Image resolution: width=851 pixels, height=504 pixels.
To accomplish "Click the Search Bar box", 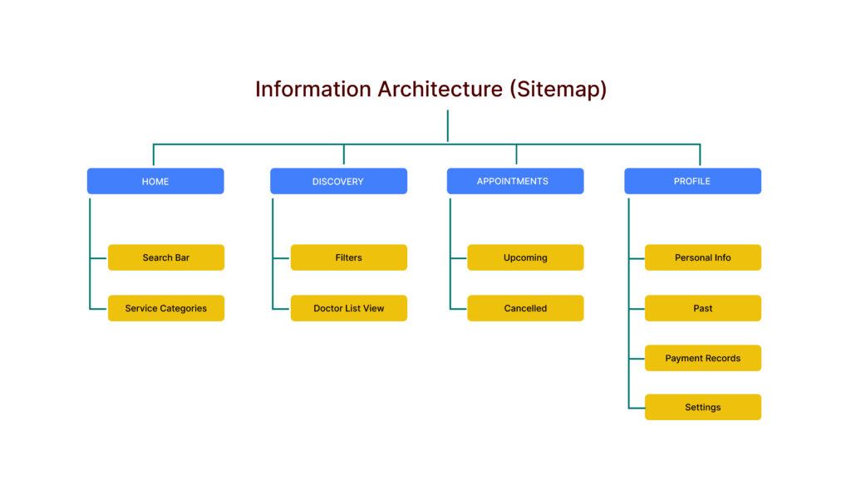I will click(x=166, y=257).
